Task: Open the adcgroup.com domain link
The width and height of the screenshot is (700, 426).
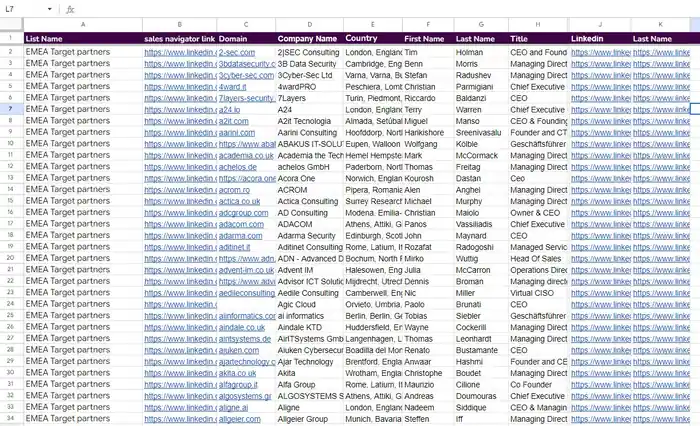Action: 243,213
